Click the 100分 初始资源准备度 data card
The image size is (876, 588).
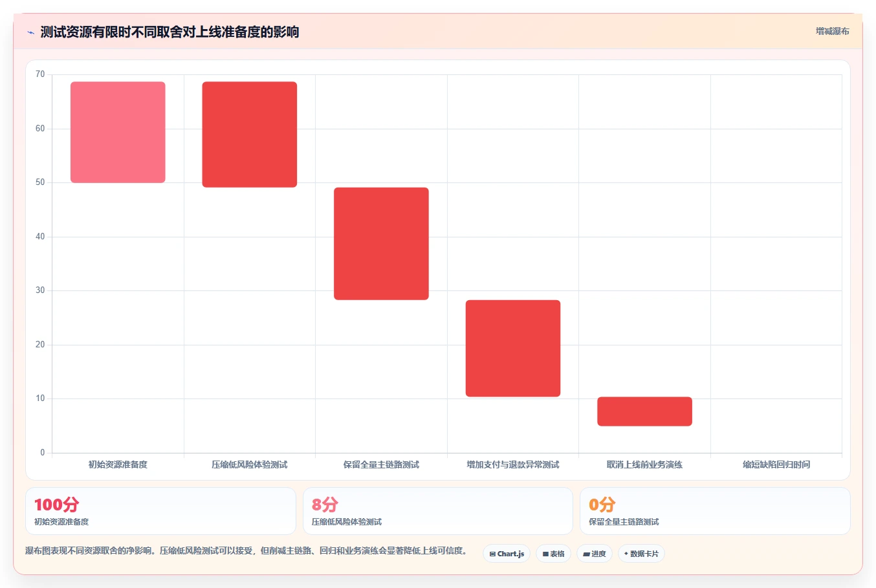[x=160, y=511]
